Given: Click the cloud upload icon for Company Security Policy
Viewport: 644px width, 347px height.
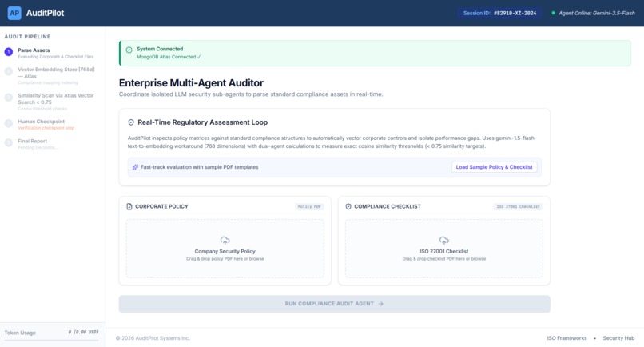Looking at the screenshot, I should click(225, 240).
